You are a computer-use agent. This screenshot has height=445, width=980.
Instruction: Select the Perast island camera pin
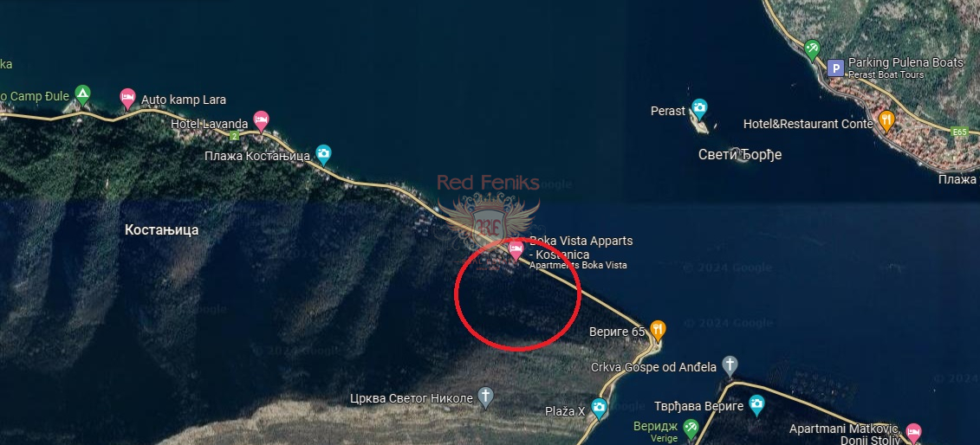tap(699, 108)
